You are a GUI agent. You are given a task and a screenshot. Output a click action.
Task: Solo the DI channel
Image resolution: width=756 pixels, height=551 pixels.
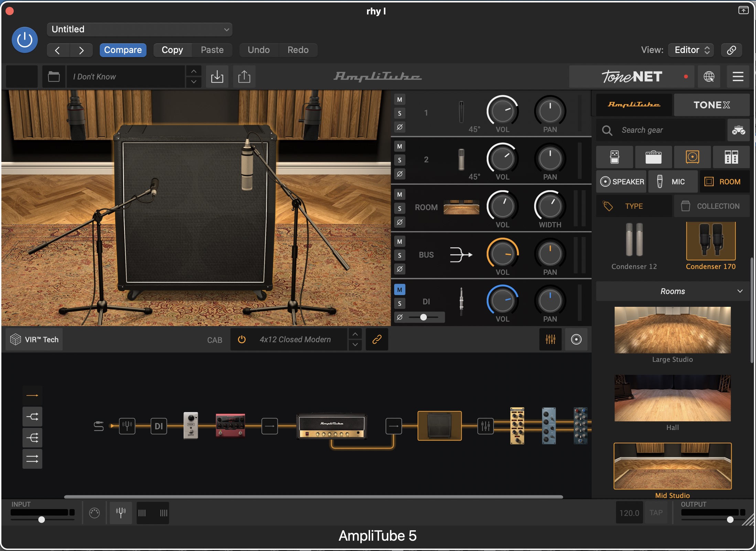400,303
